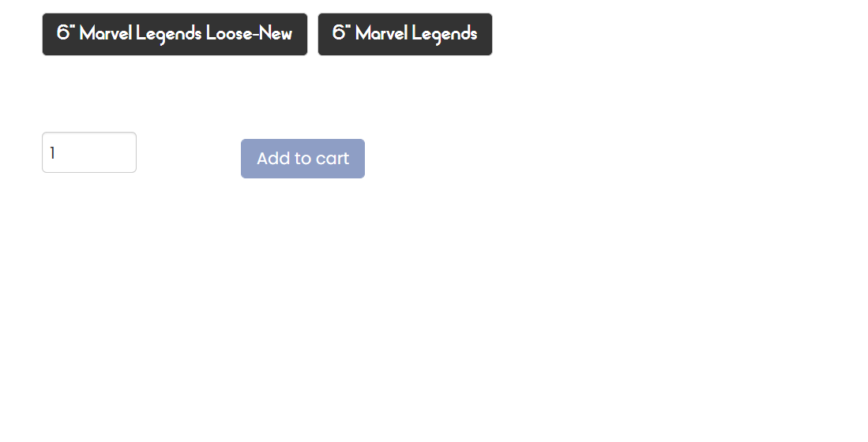Screen dimensions: 868x442
Task: Open the 6" Marvel Legends category tag
Action: pos(404,34)
